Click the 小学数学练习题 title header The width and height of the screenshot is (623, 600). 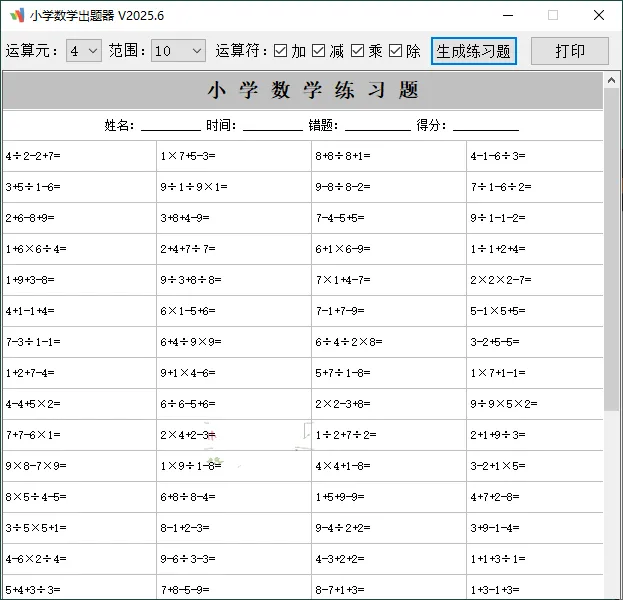pos(313,91)
